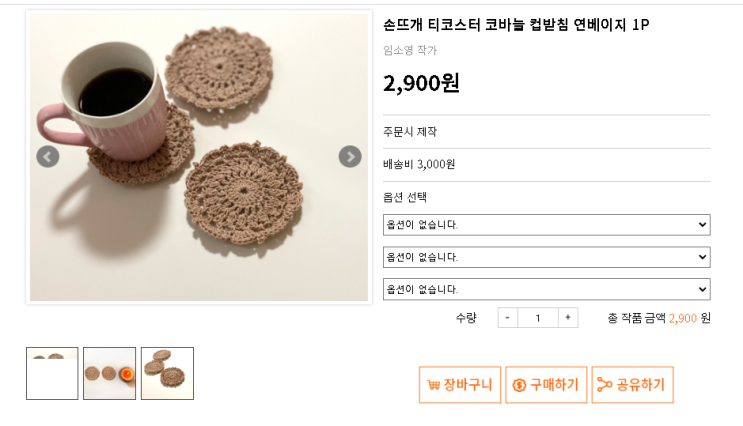
Task: Select the third coaster thumbnail
Action: click(x=167, y=373)
